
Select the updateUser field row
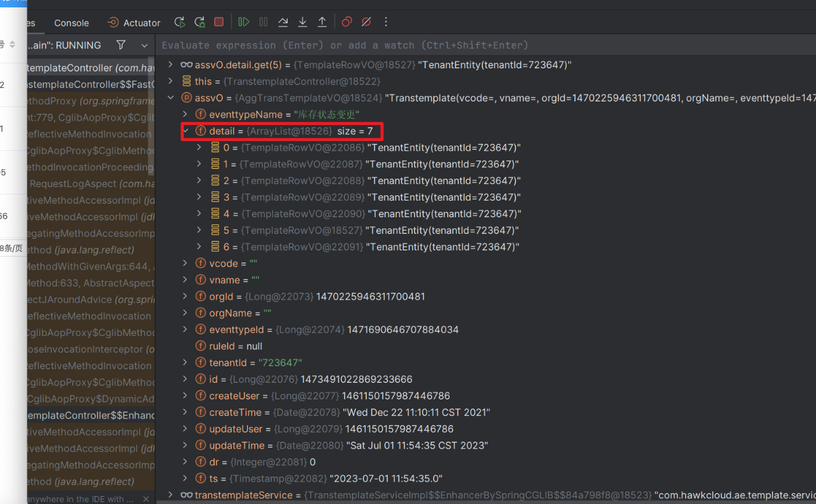tap(487, 429)
